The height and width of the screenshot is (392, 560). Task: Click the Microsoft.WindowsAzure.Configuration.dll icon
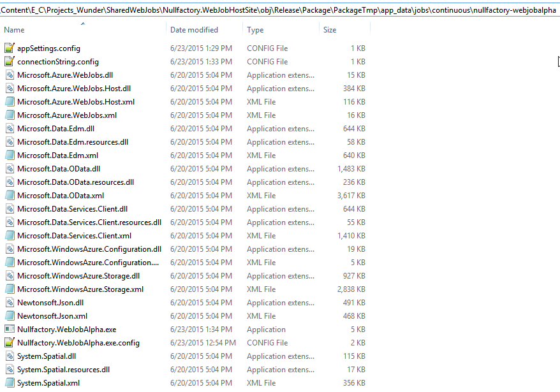click(10, 249)
